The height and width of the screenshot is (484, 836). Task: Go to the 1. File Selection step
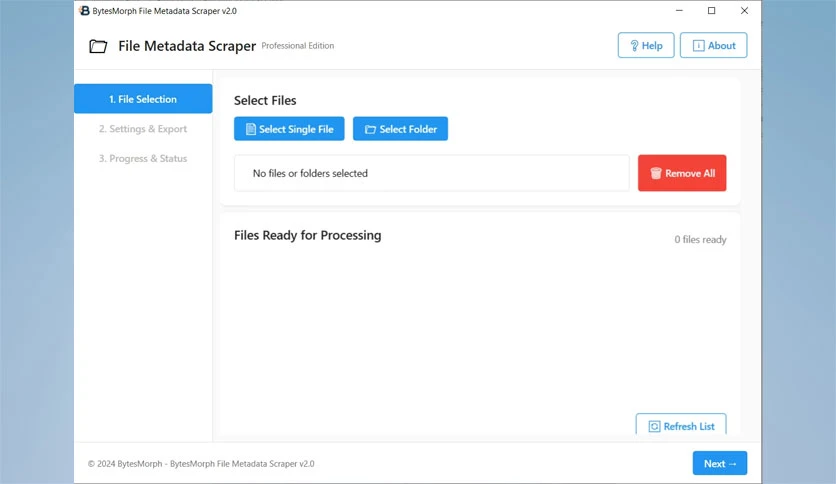pos(143,99)
